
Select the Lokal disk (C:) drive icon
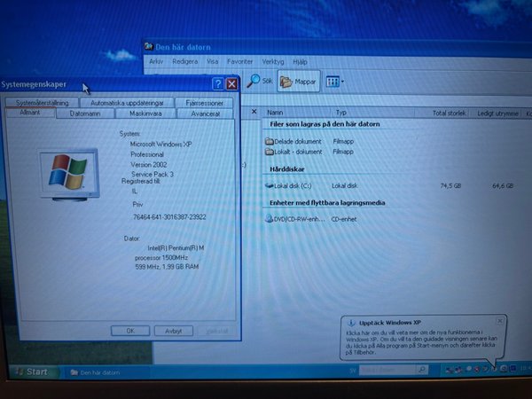pos(270,185)
